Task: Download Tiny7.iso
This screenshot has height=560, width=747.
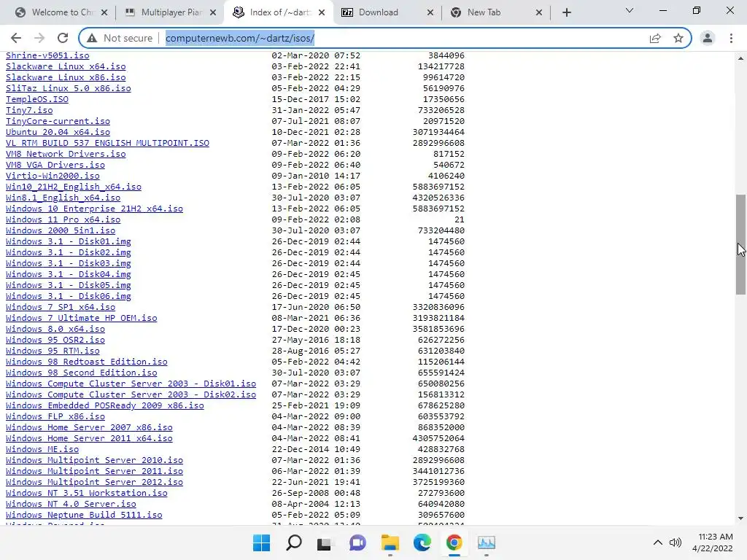Action: point(29,110)
